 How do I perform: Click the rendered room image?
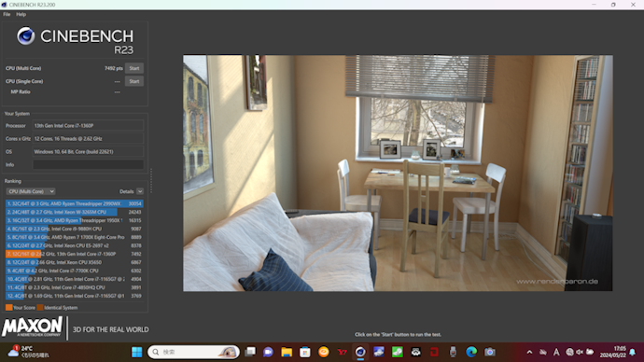click(398, 174)
